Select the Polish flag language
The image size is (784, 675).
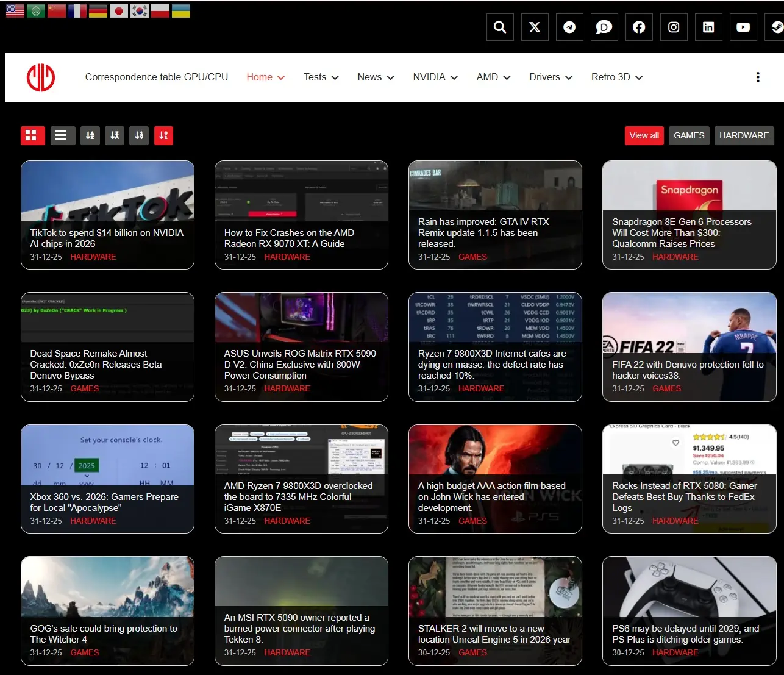pyautogui.click(x=160, y=11)
